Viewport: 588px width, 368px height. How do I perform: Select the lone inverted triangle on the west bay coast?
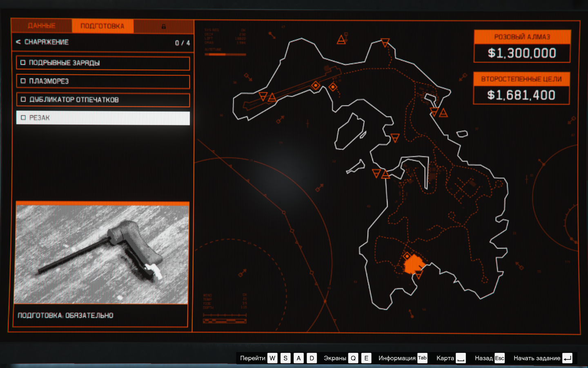pyautogui.click(x=395, y=138)
